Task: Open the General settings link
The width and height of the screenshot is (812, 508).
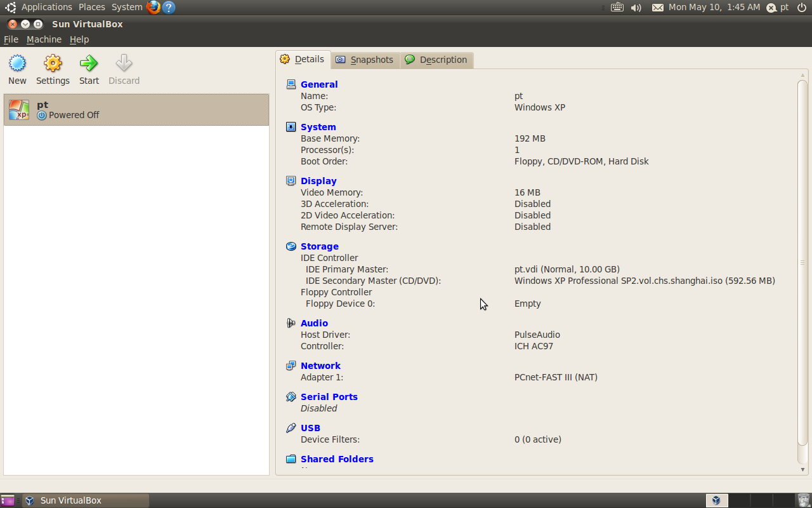Action: (319, 84)
